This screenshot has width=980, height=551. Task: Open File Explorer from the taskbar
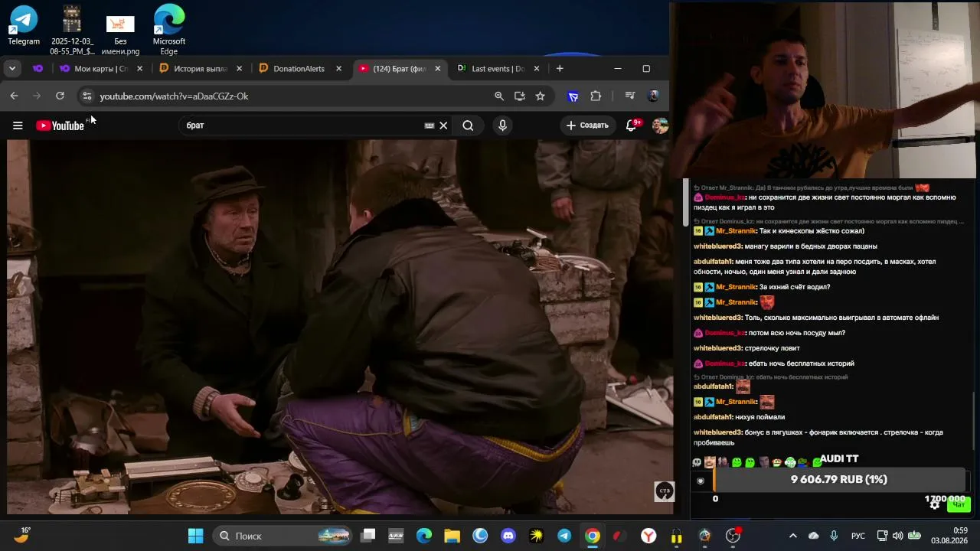click(x=452, y=536)
